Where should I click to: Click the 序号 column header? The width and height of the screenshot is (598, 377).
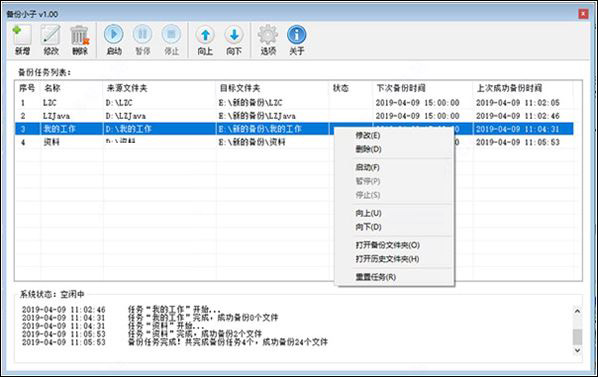27,88
